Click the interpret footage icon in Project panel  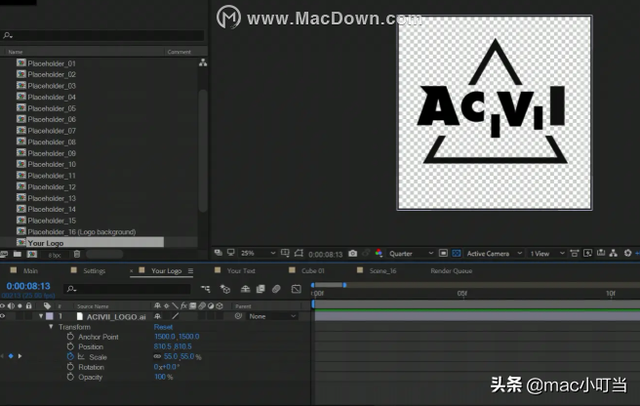point(4,254)
